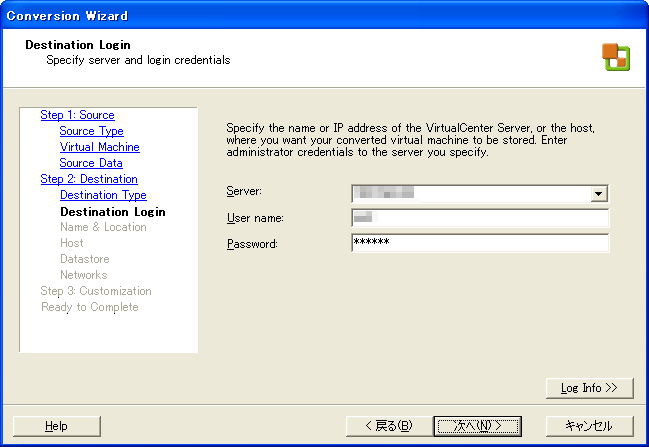
Task: Click into the User name field
Action: [480, 218]
